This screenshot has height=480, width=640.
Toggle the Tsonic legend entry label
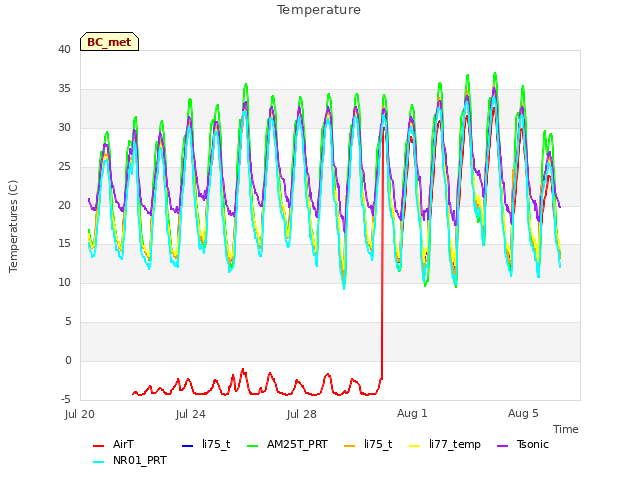coord(533,444)
